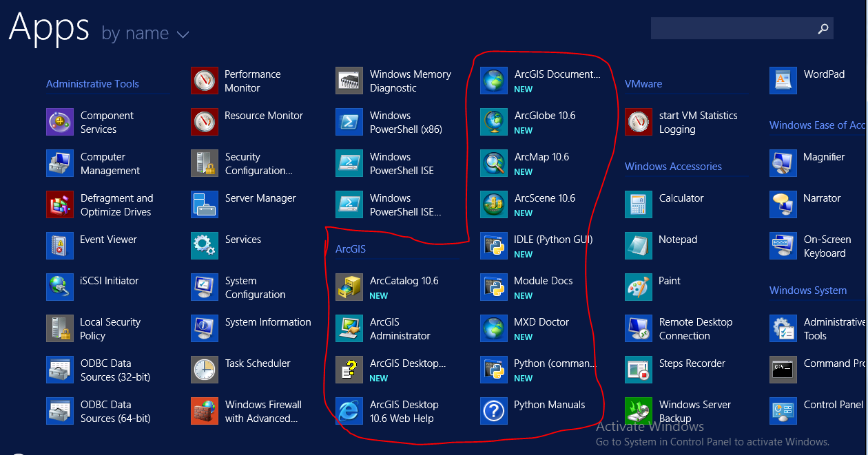The width and height of the screenshot is (868, 455).
Task: Open Control Panel icon
Action: [x=783, y=412]
